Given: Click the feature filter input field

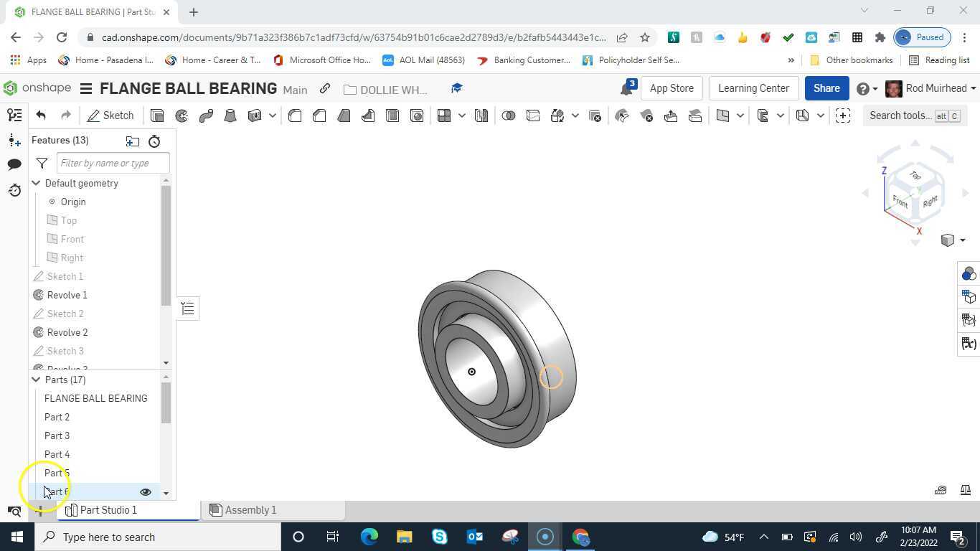Looking at the screenshot, I should coord(111,163).
